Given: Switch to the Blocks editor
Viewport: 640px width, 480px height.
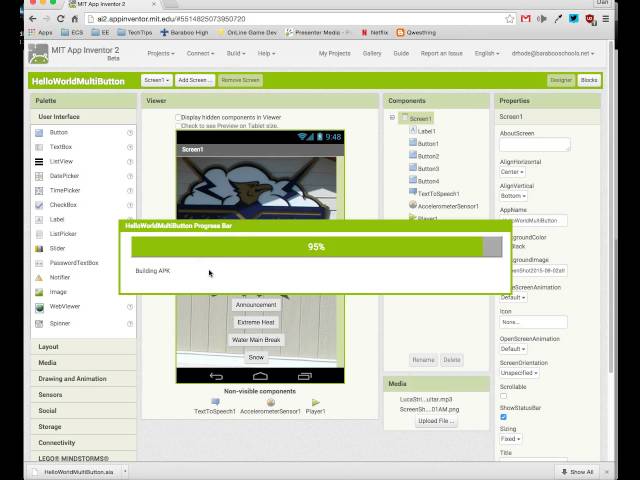Looking at the screenshot, I should pyautogui.click(x=589, y=80).
